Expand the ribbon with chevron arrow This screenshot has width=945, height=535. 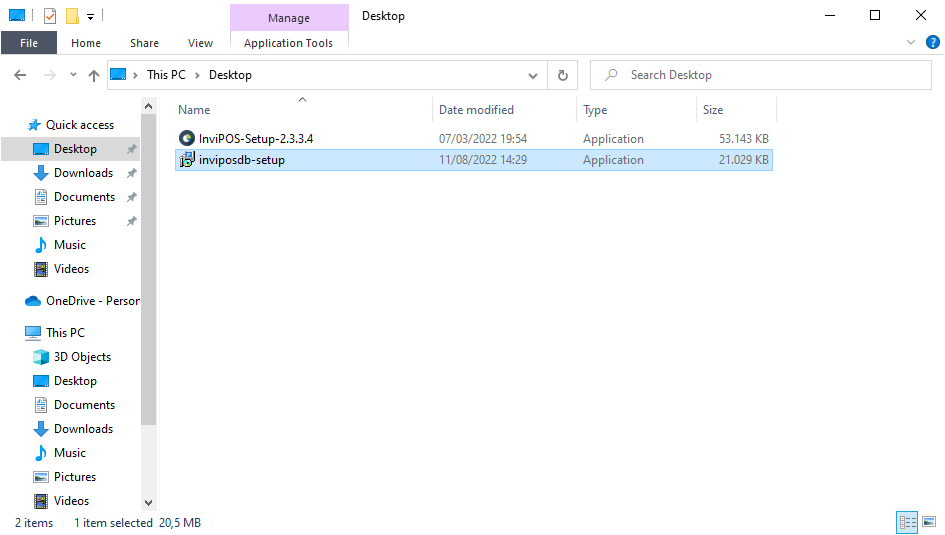[910, 42]
